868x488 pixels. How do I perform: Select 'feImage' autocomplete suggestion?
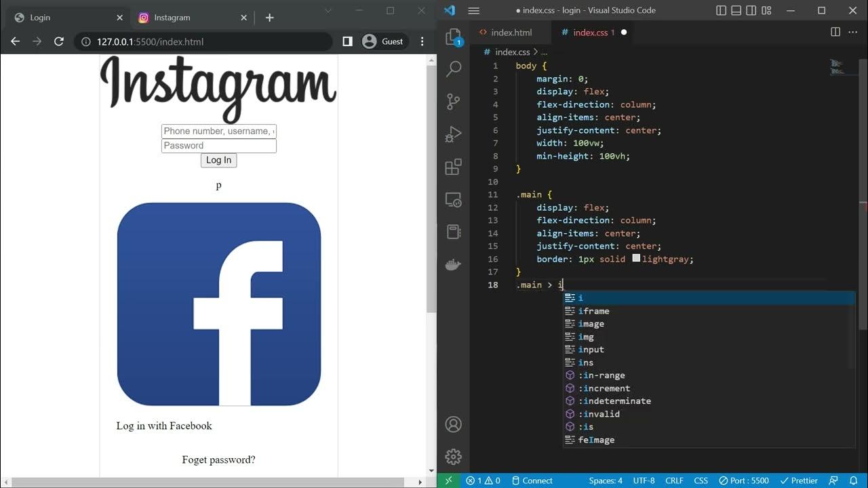pos(709,439)
